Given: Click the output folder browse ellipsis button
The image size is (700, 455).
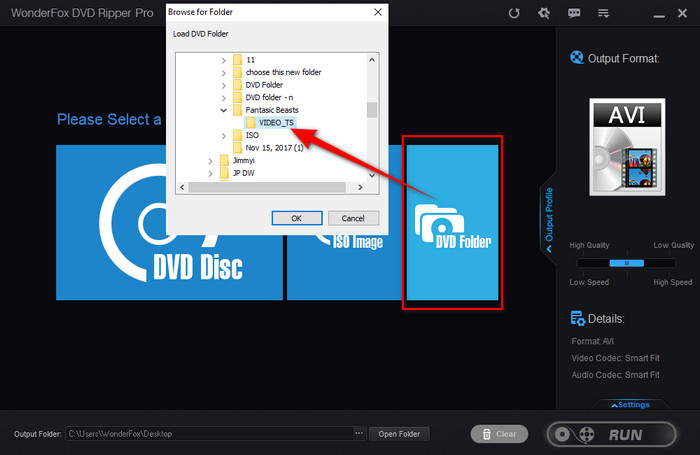Looking at the screenshot, I should point(359,433).
